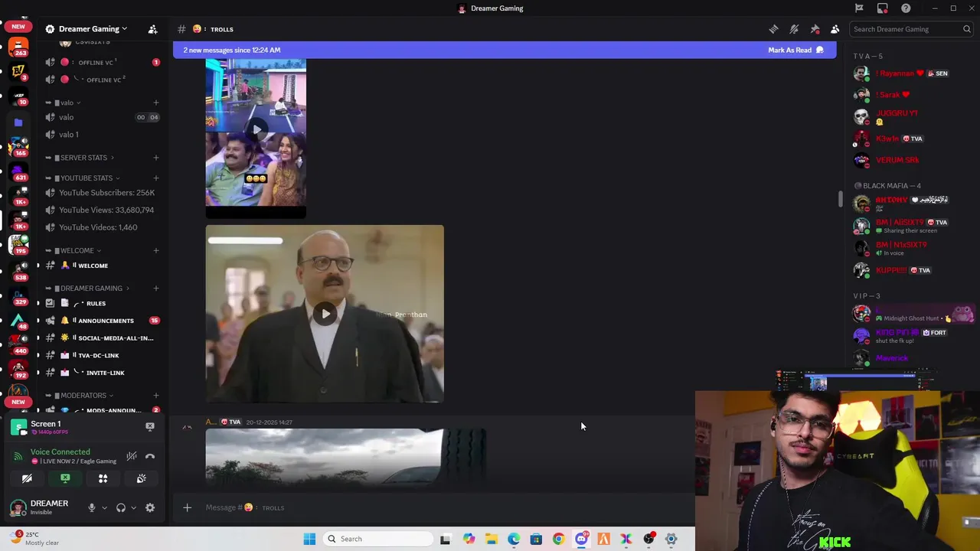Collapse the MODERATORS category

click(83, 396)
